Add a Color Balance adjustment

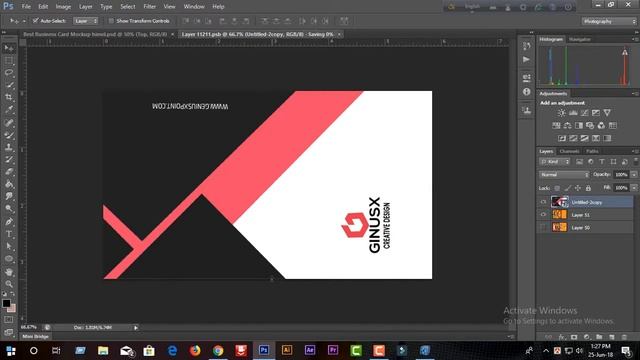(x=567, y=126)
